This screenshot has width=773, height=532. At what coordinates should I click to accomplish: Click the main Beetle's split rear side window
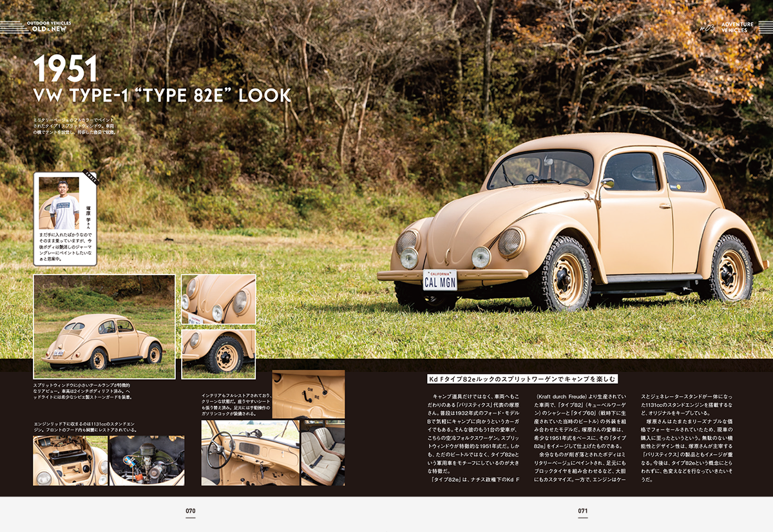click(682, 173)
